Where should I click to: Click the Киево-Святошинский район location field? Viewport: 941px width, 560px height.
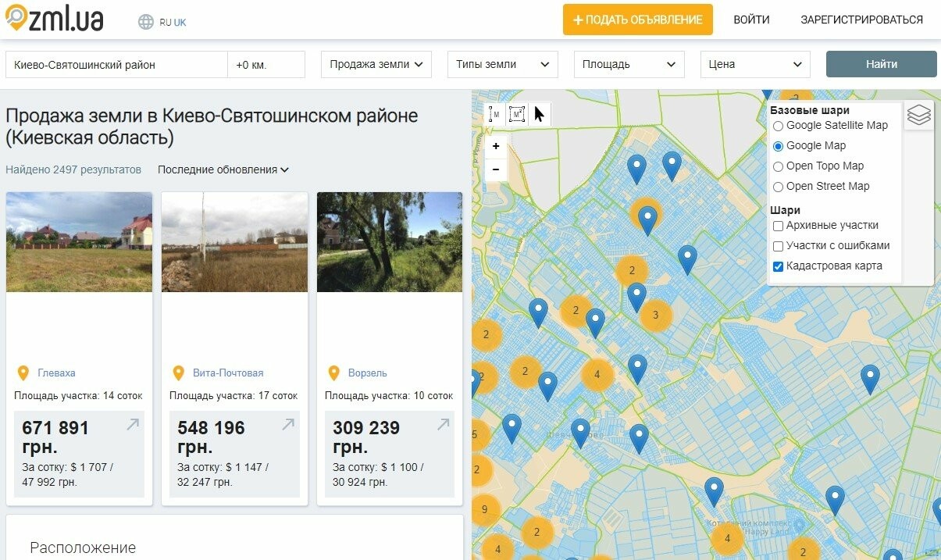point(116,65)
